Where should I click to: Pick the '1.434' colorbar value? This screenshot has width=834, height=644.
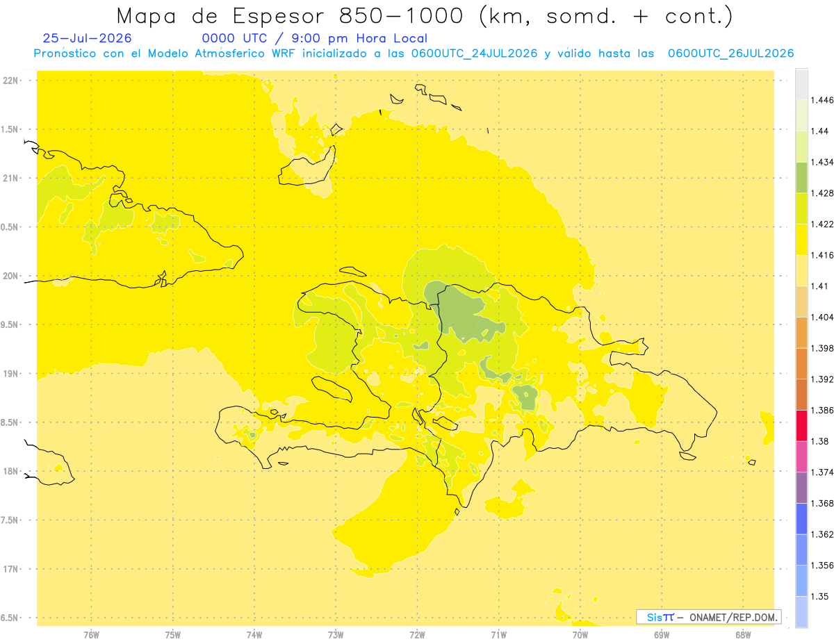pyautogui.click(x=823, y=162)
